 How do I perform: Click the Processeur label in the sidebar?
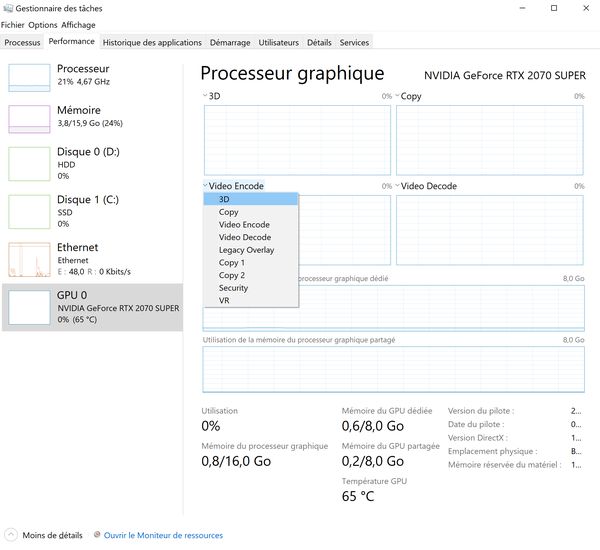click(x=83, y=69)
